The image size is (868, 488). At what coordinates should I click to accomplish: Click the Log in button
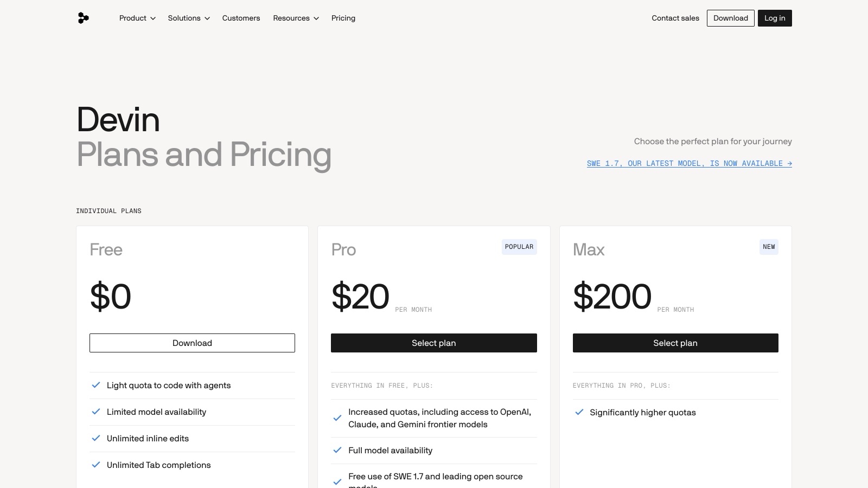coord(775,18)
